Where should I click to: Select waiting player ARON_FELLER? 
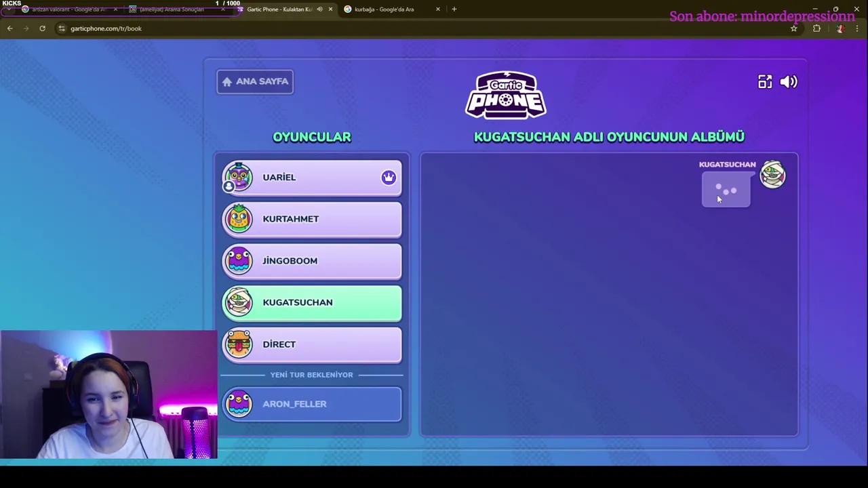(x=312, y=404)
